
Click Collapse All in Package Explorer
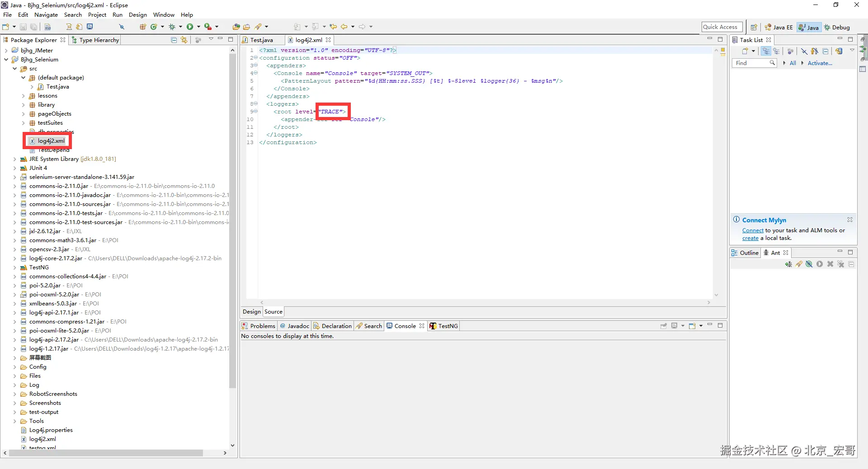pos(174,40)
